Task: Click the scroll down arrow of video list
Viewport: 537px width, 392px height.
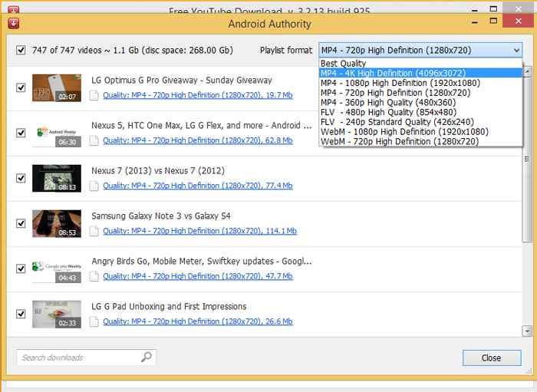Action: [x=527, y=331]
